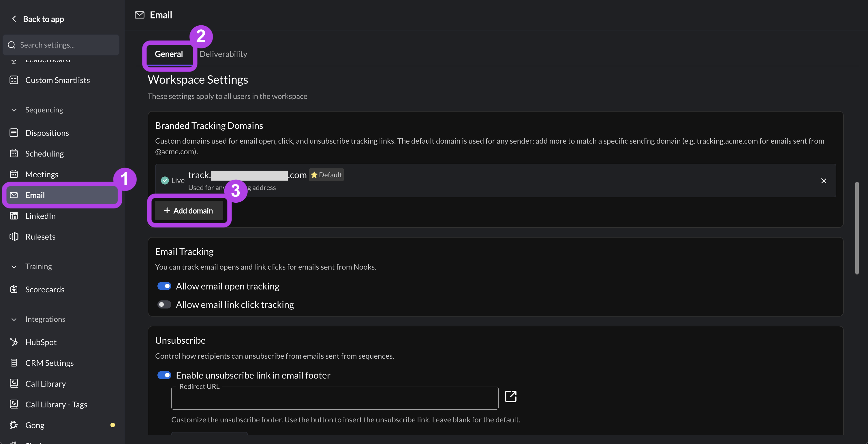Focus the Search settings field
Image resolution: width=868 pixels, height=444 pixels.
[x=61, y=45]
